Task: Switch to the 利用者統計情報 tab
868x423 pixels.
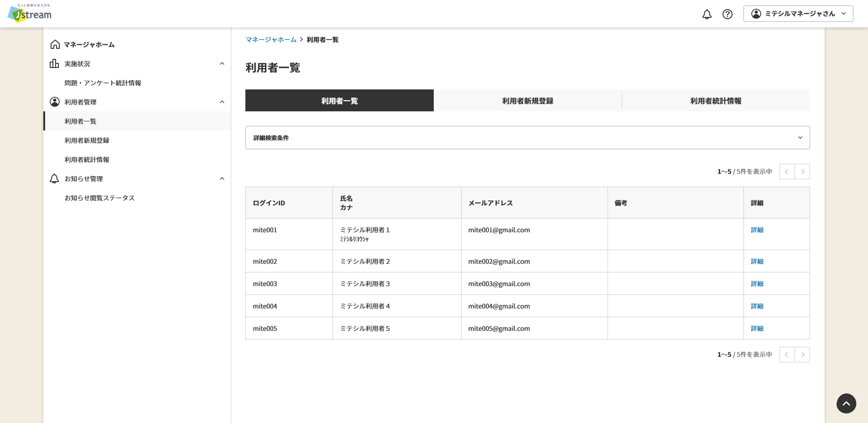Action: (716, 100)
